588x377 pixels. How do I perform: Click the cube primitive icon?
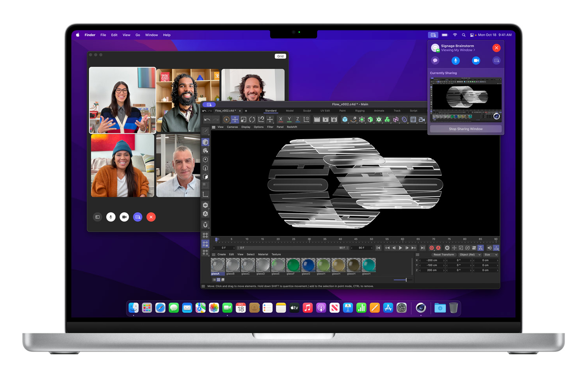345,119
